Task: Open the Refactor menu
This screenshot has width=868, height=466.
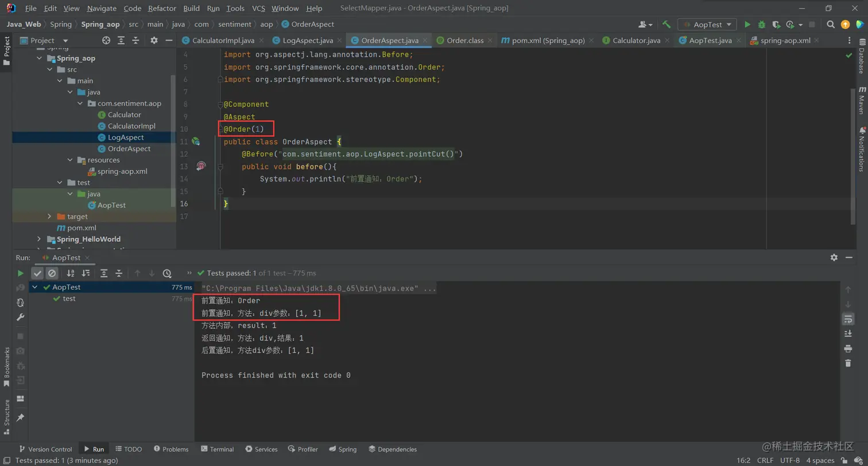Action: coord(162,9)
